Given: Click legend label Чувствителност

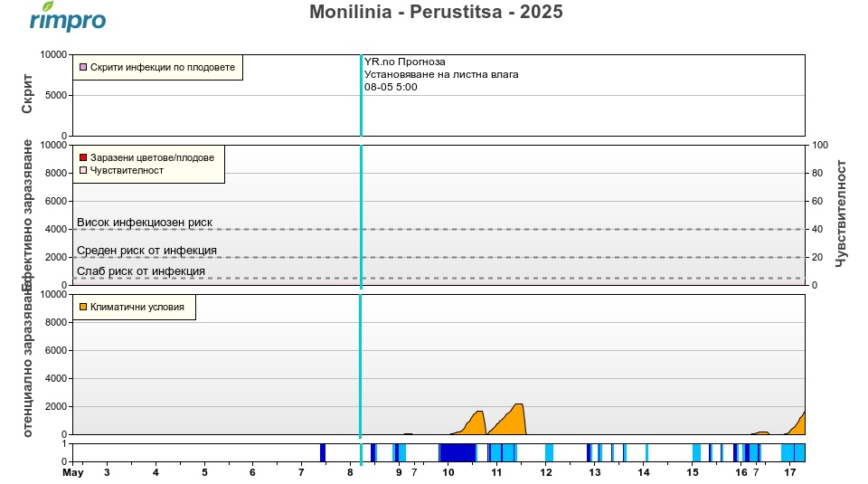Looking at the screenshot, I should [127, 170].
